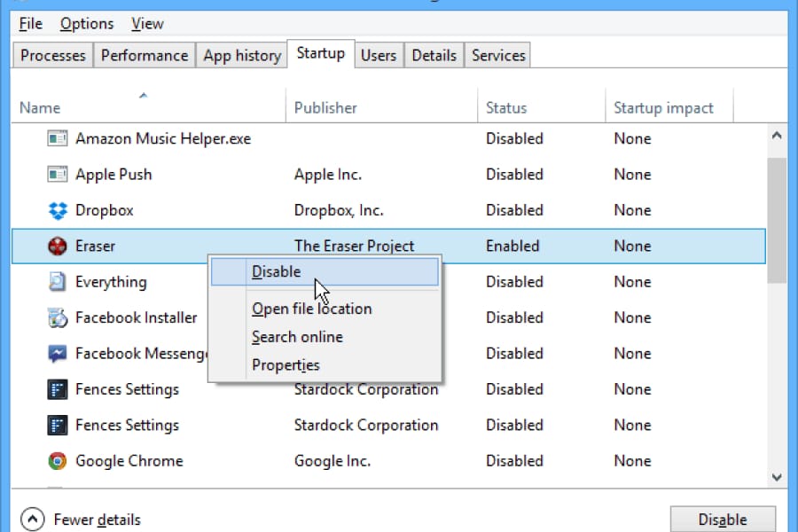Open the Services tab

tap(498, 55)
